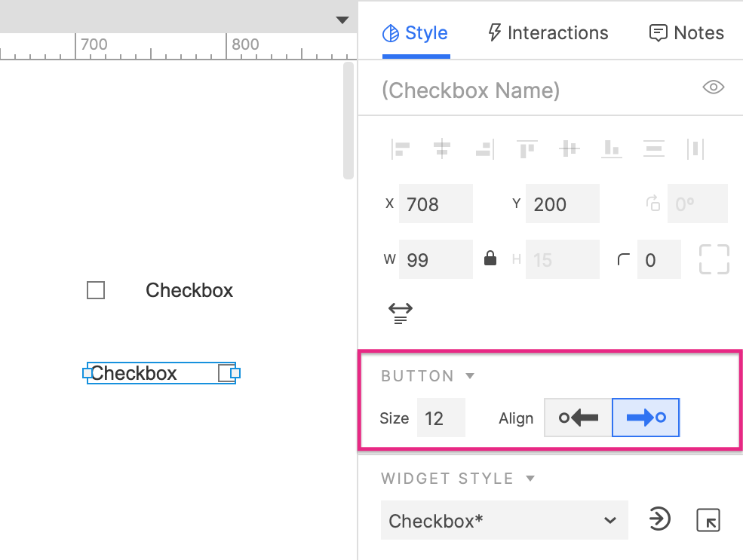The width and height of the screenshot is (743, 560).
Task: Click the selected Checkbox label text
Action: pos(134,373)
